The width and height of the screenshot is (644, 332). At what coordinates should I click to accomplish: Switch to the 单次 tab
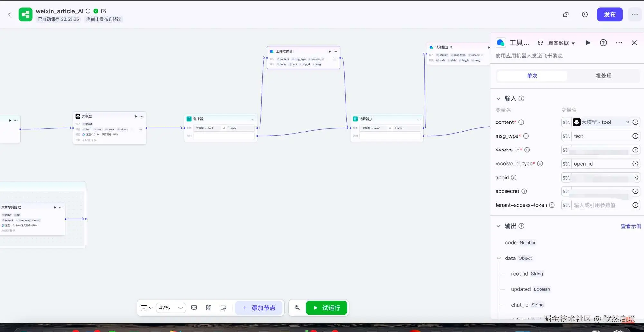point(532,76)
